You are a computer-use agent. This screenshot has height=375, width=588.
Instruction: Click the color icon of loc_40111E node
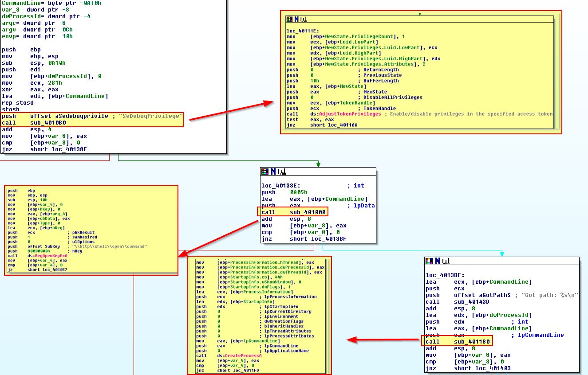(x=289, y=19)
